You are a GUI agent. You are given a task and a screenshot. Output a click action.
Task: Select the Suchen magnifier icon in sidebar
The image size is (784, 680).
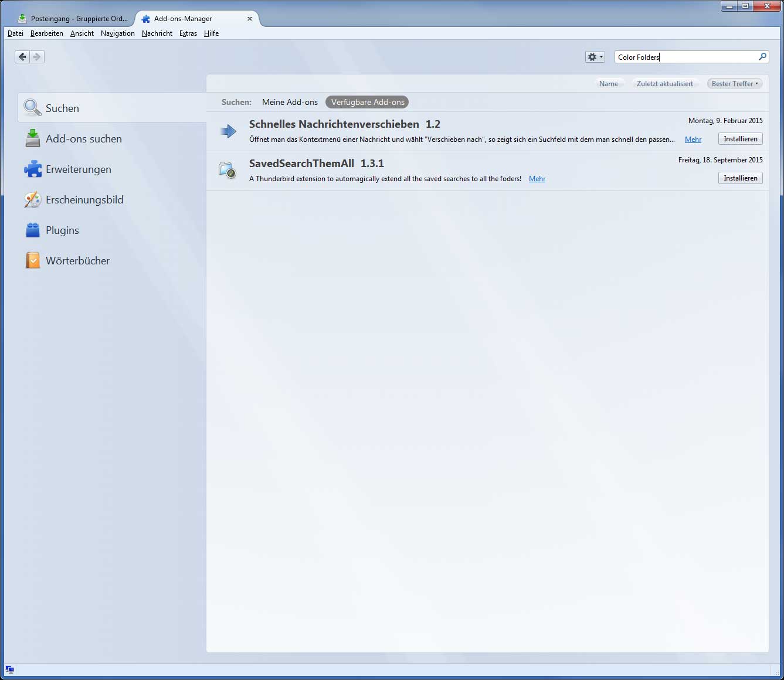(x=32, y=107)
